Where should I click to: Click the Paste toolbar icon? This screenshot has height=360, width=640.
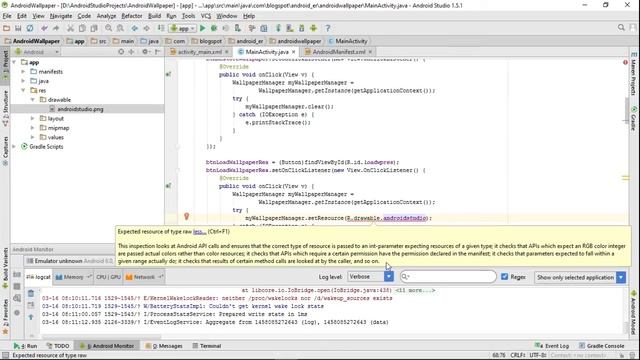pos(94,28)
